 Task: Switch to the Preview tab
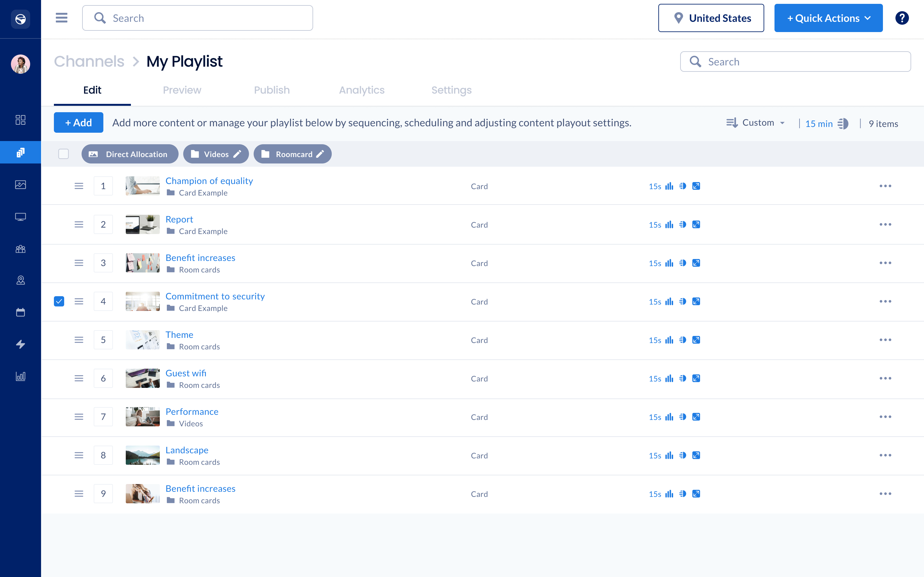coord(182,90)
